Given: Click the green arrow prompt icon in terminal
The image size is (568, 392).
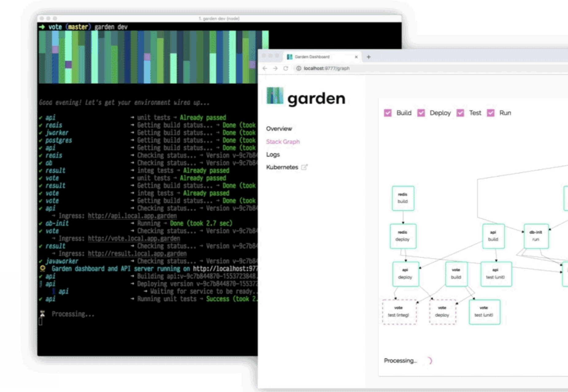Looking at the screenshot, I should [x=42, y=27].
